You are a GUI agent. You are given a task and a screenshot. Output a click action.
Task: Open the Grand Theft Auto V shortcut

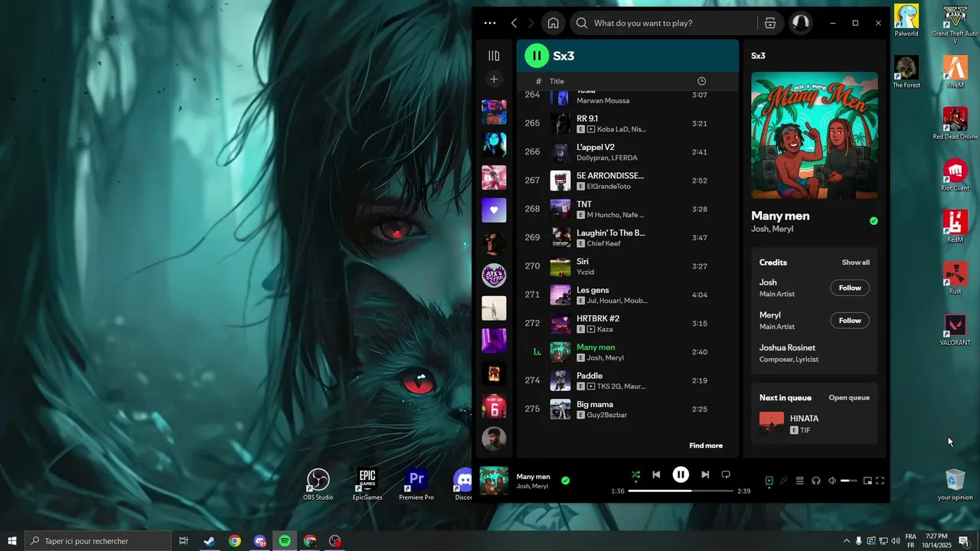[x=955, y=24]
